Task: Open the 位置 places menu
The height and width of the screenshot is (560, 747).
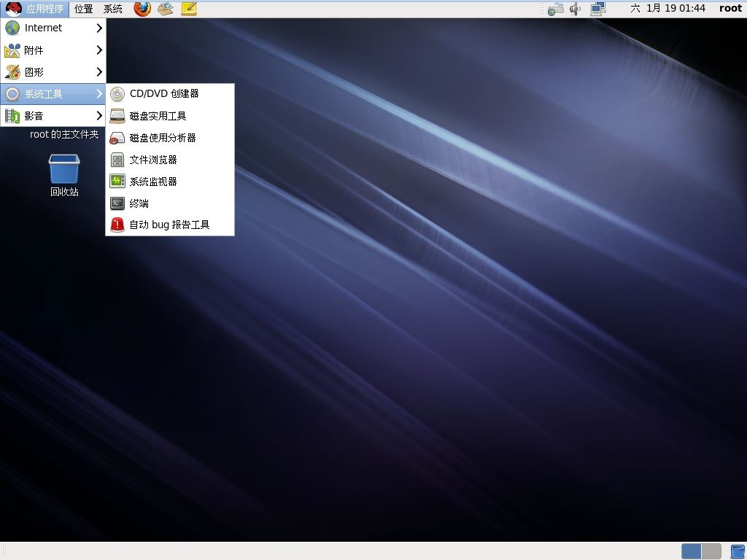Action: [84, 9]
